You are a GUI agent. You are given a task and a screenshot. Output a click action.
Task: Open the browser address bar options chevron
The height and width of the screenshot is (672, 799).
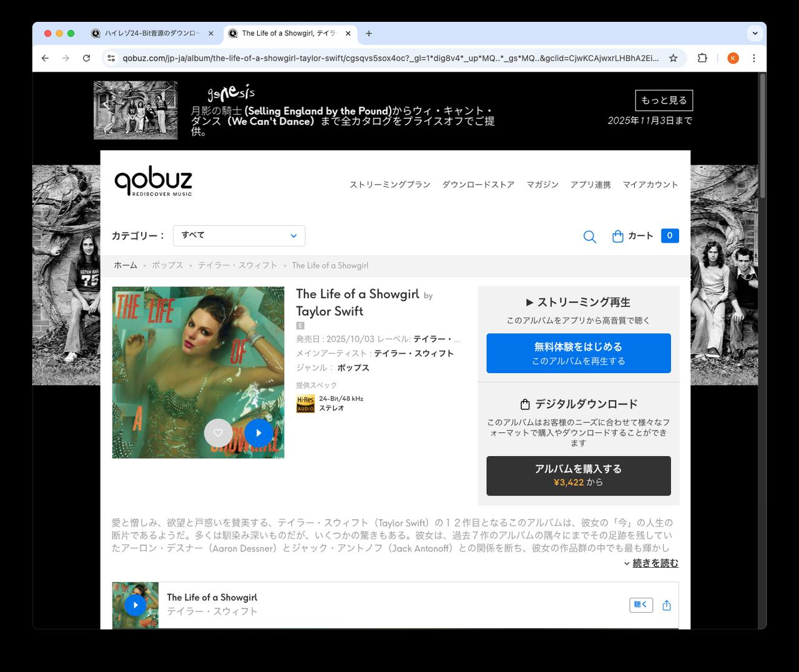(755, 33)
